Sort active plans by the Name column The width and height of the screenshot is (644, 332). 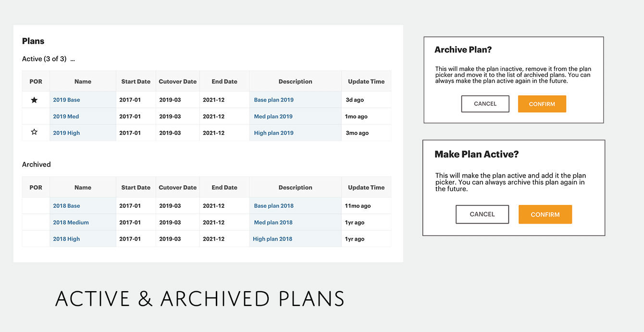(x=83, y=81)
